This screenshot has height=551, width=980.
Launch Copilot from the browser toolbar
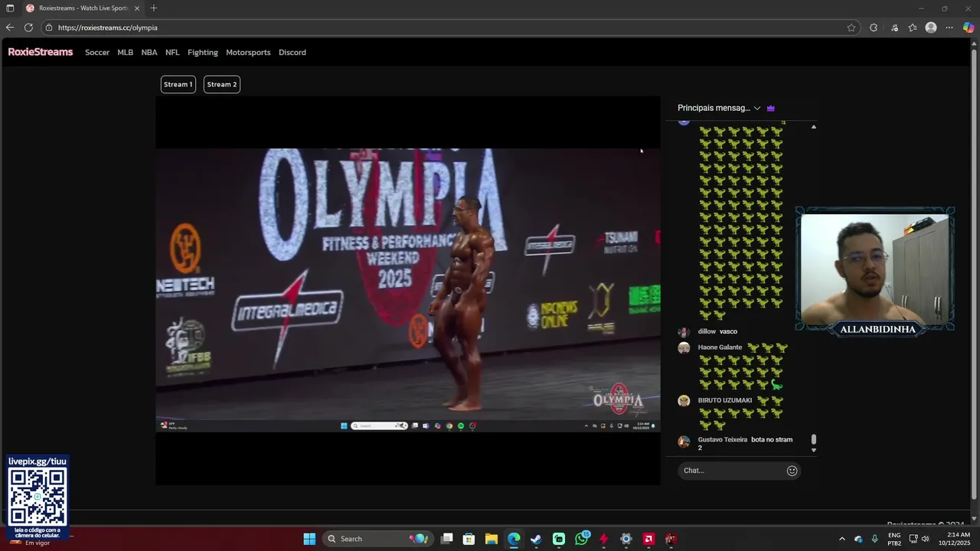pos(969,28)
